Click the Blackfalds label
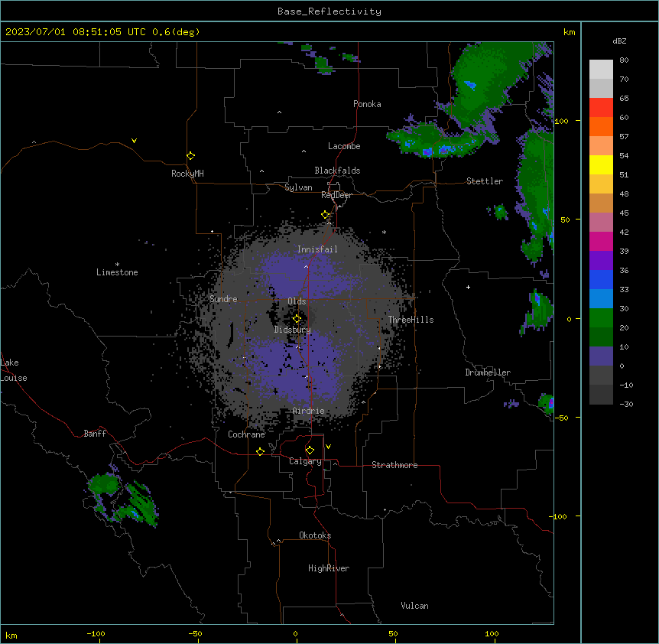This screenshot has width=659, height=644. click(x=337, y=171)
